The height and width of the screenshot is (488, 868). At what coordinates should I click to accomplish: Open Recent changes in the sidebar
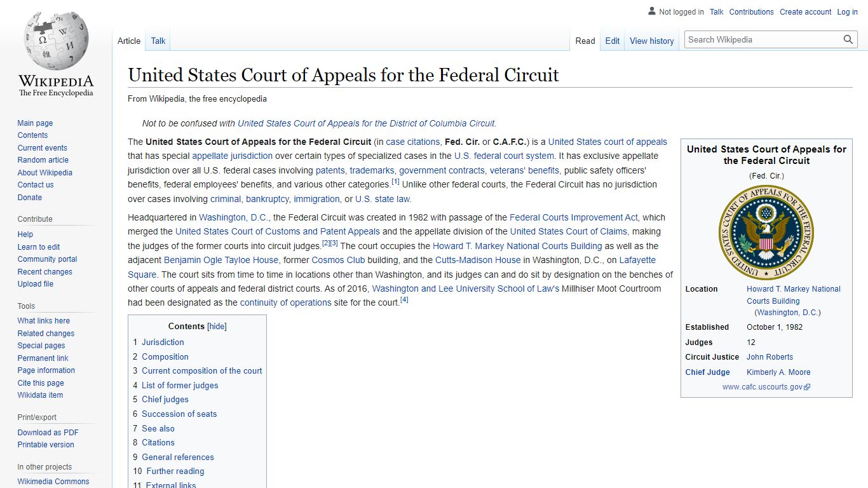click(44, 272)
